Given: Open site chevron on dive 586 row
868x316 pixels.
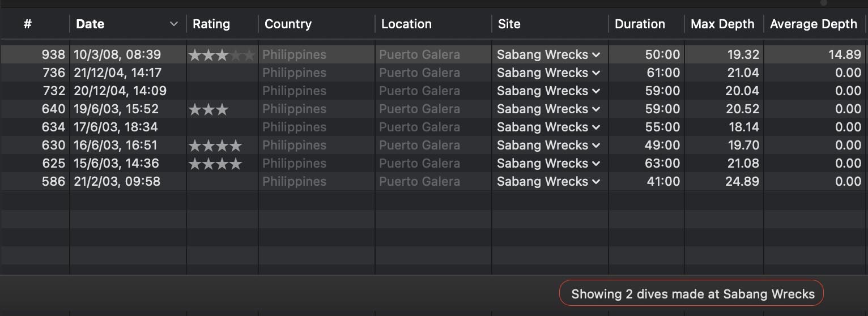Looking at the screenshot, I should (595, 182).
